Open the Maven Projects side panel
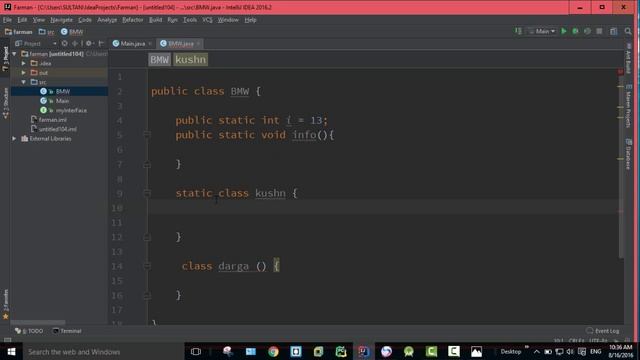This screenshot has width=640, height=360. point(629,106)
